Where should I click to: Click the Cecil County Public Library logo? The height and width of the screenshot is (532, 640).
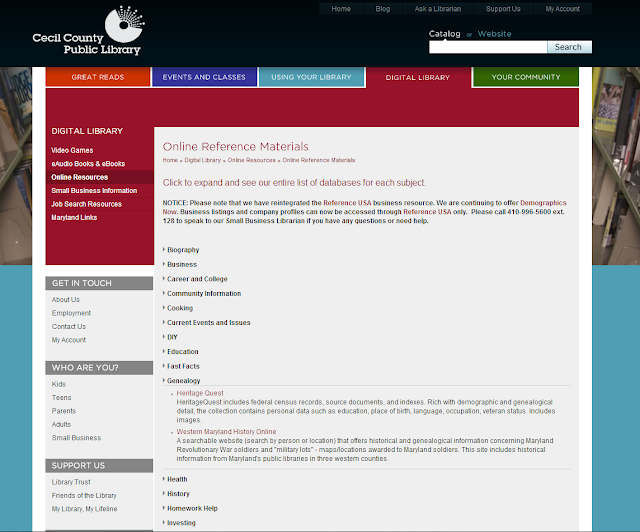click(89, 30)
